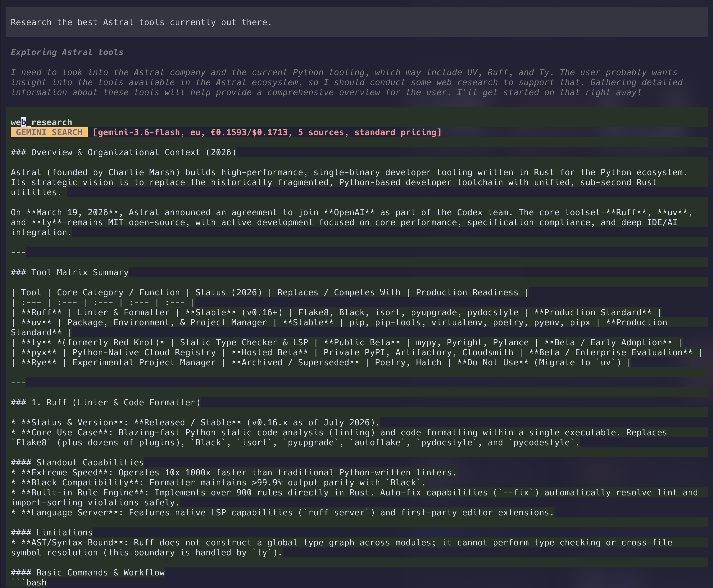Viewport: 713px width, 588px height.
Task: Click the 'Astral (founded by Charlie Marsh)' paragraph
Action: tap(349, 183)
